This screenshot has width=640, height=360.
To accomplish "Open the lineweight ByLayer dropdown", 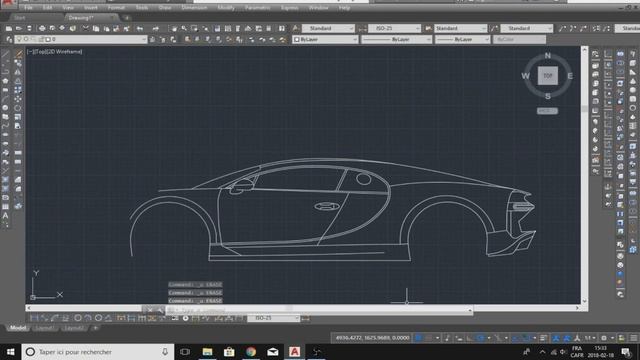I will 462,40.
